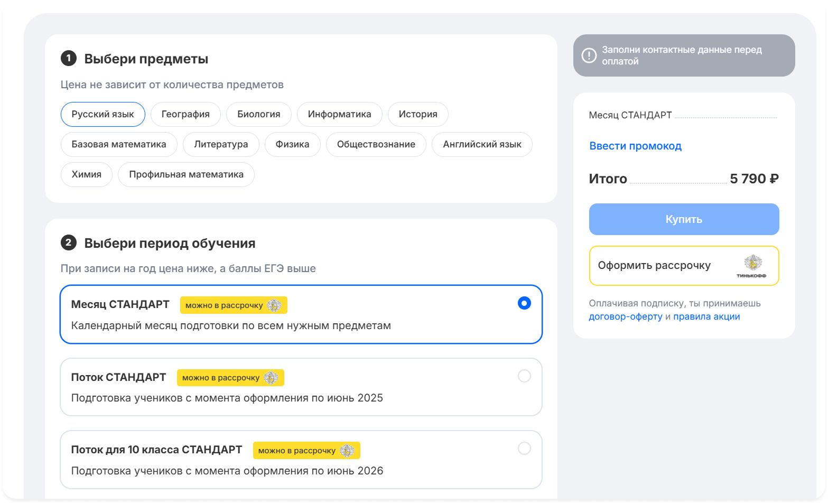The image size is (828, 504).
Task: Select the Информатика subject chip
Action: 340,114
